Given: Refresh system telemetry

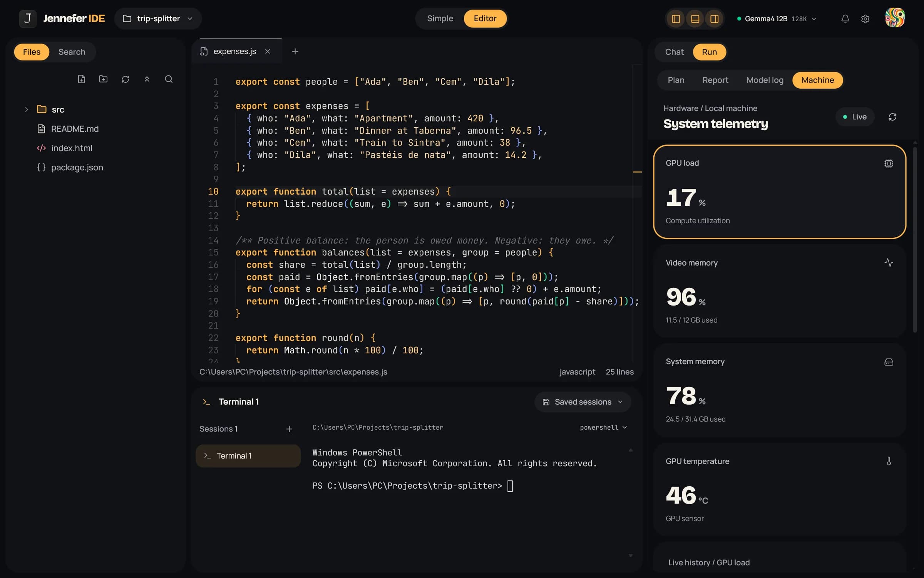Looking at the screenshot, I should [892, 117].
